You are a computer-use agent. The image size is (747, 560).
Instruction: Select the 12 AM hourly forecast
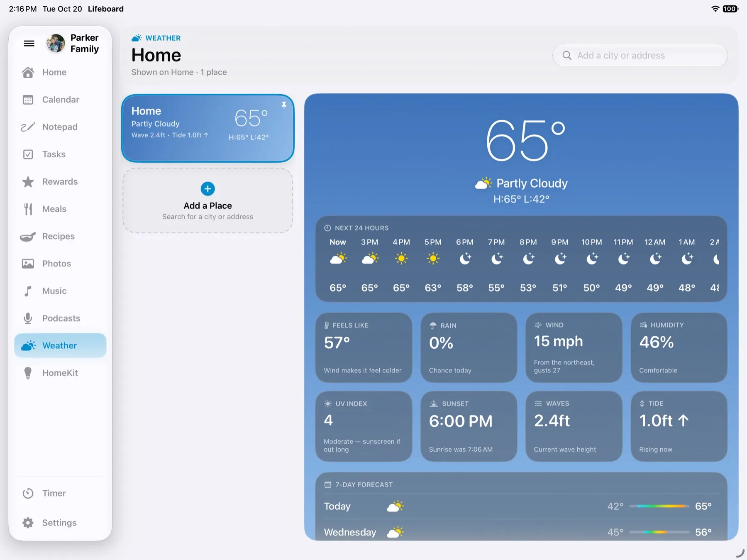[655, 265]
